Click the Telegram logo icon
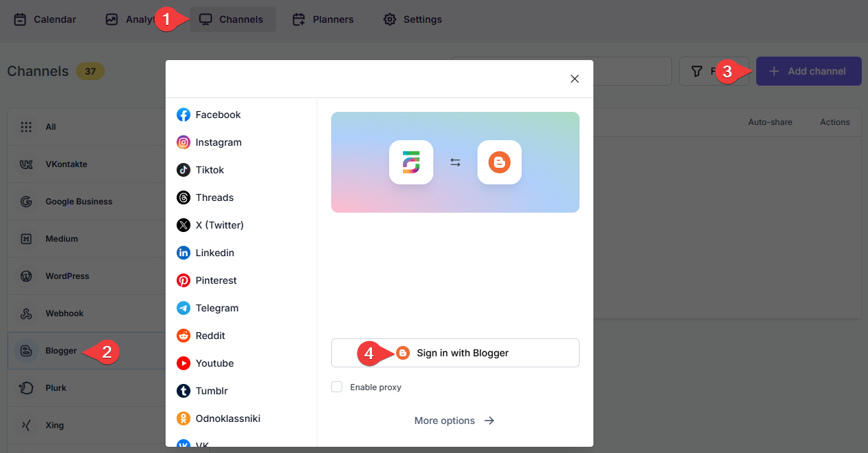This screenshot has width=868, height=453. (x=184, y=308)
